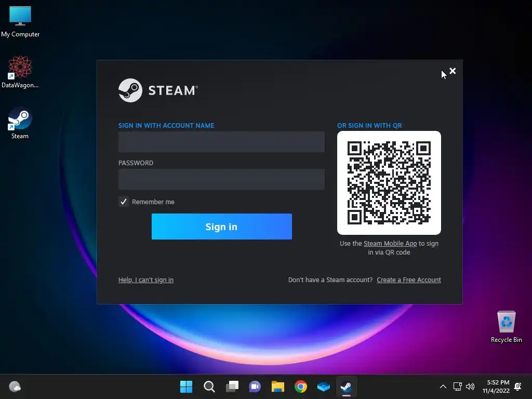The height and width of the screenshot is (399, 532).
Task: Select the DataWagon desktop shortcut
Action: point(20,72)
